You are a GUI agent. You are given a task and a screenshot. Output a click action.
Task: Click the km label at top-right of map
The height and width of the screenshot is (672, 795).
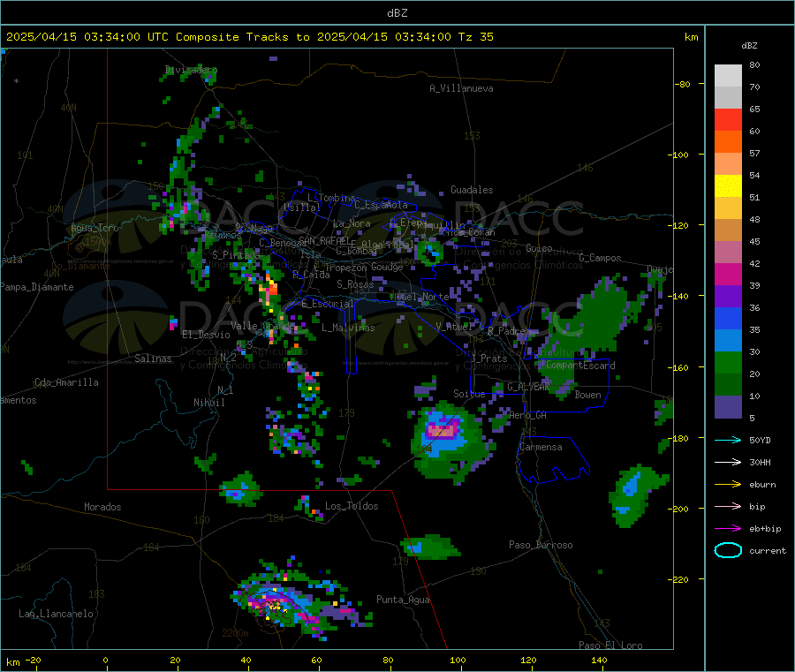click(x=691, y=37)
